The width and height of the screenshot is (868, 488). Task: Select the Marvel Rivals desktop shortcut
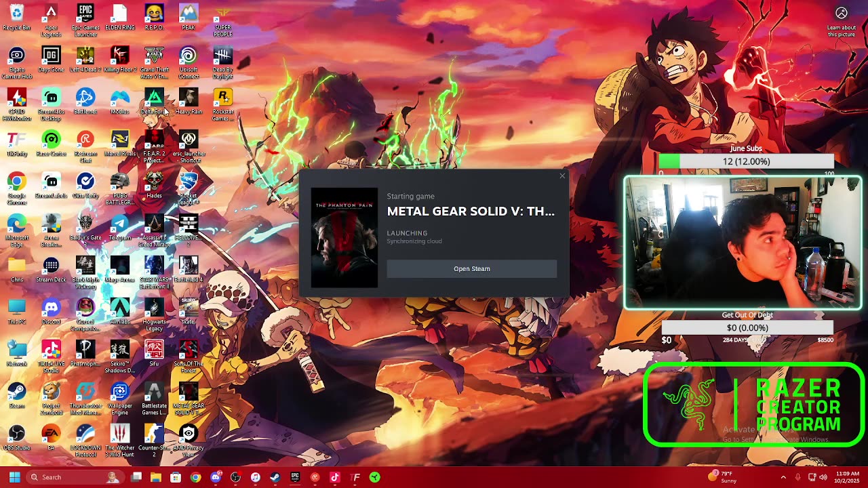(x=119, y=144)
